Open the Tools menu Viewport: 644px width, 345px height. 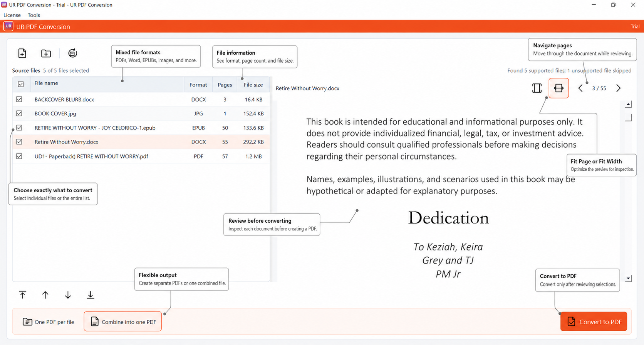click(34, 15)
